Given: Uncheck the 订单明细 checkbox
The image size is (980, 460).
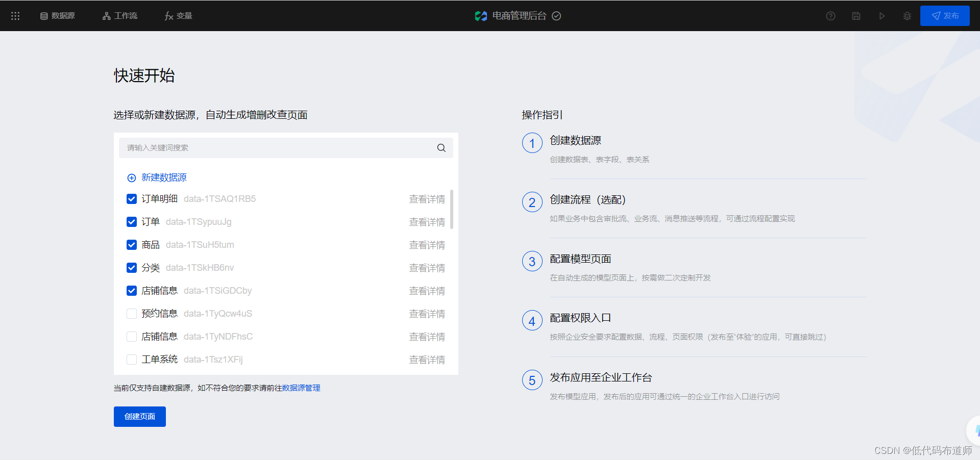Looking at the screenshot, I should (132, 199).
